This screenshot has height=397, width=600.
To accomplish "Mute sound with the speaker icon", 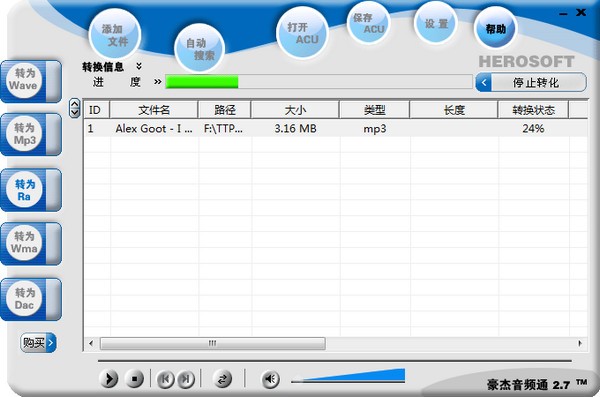I will pyautogui.click(x=271, y=379).
